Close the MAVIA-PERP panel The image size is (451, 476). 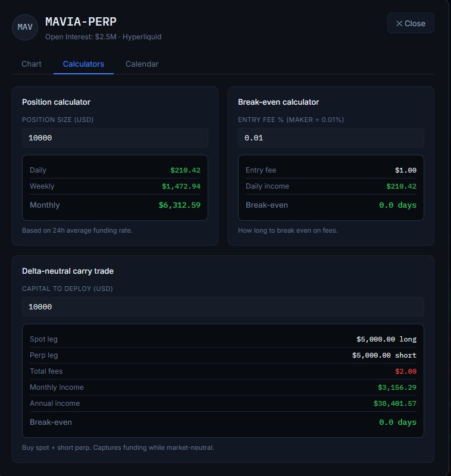click(x=411, y=23)
